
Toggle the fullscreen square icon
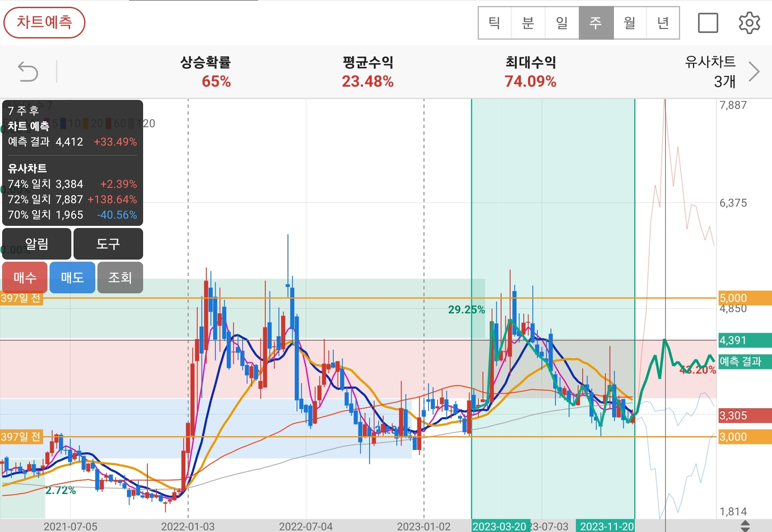[708, 23]
